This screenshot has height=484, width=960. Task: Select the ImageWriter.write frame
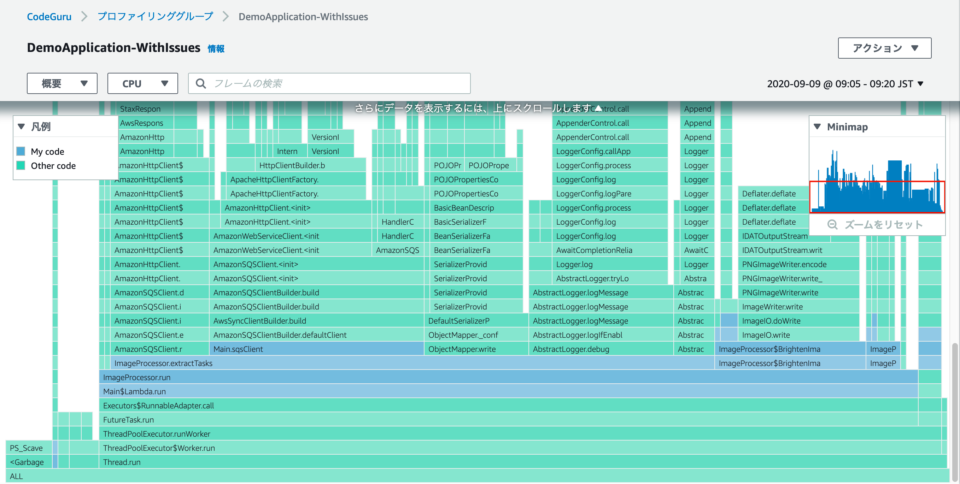tap(801, 307)
